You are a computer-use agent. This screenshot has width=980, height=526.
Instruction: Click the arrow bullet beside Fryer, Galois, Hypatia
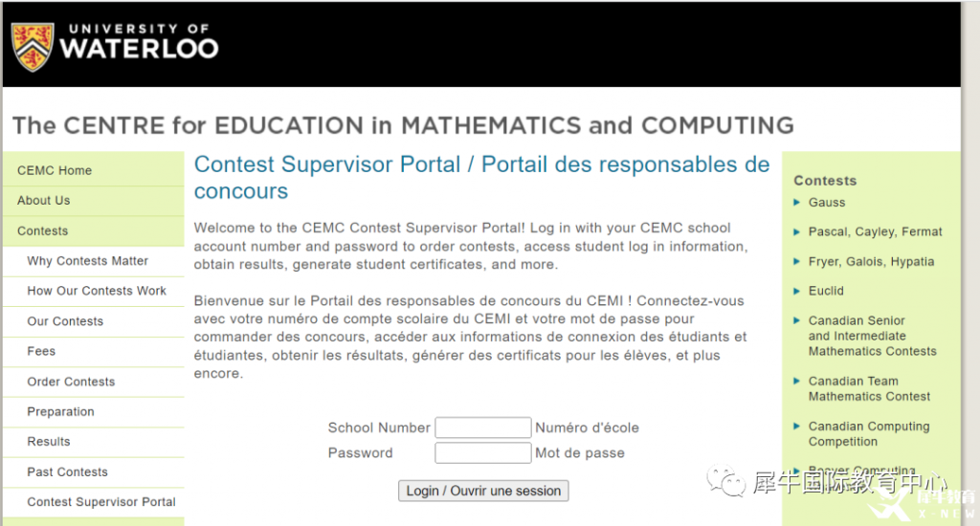point(797,261)
